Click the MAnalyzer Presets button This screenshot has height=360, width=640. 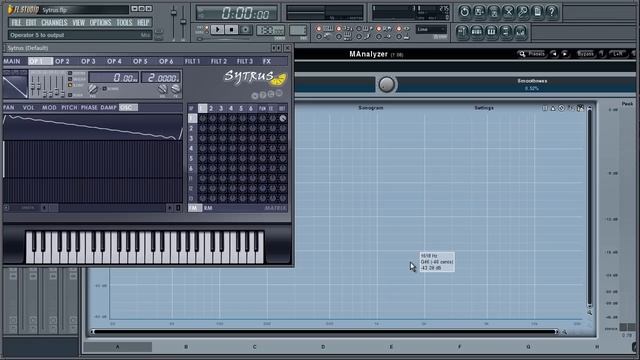532,54
